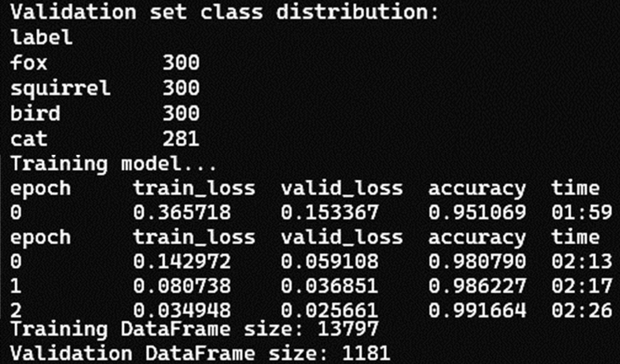620x364 pixels.
Task: Click the 'bird' class label
Action: point(35,113)
